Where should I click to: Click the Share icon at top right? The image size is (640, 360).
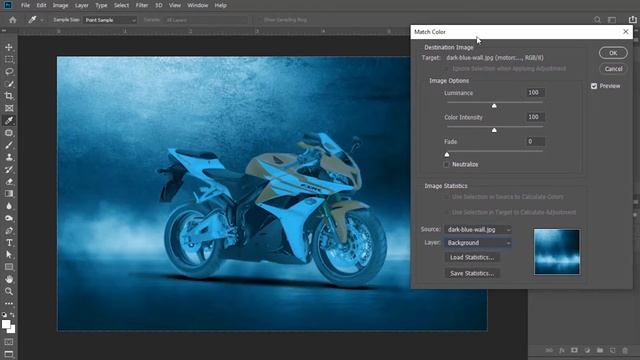click(632, 19)
